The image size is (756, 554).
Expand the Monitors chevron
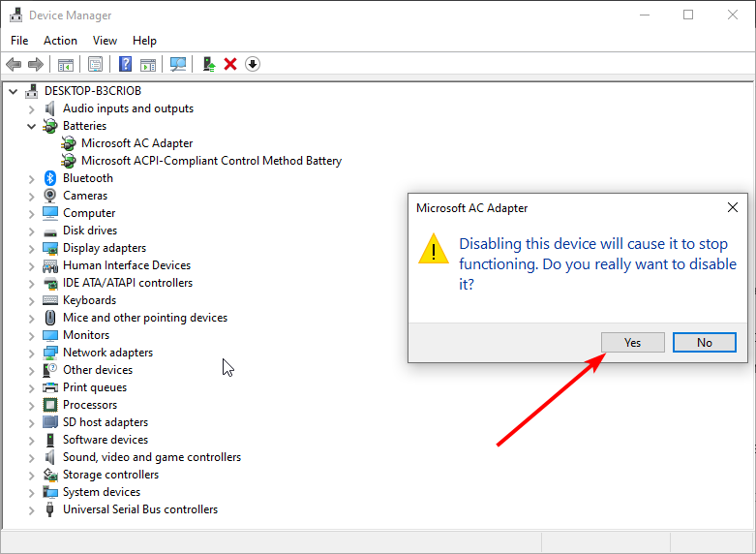(31, 336)
